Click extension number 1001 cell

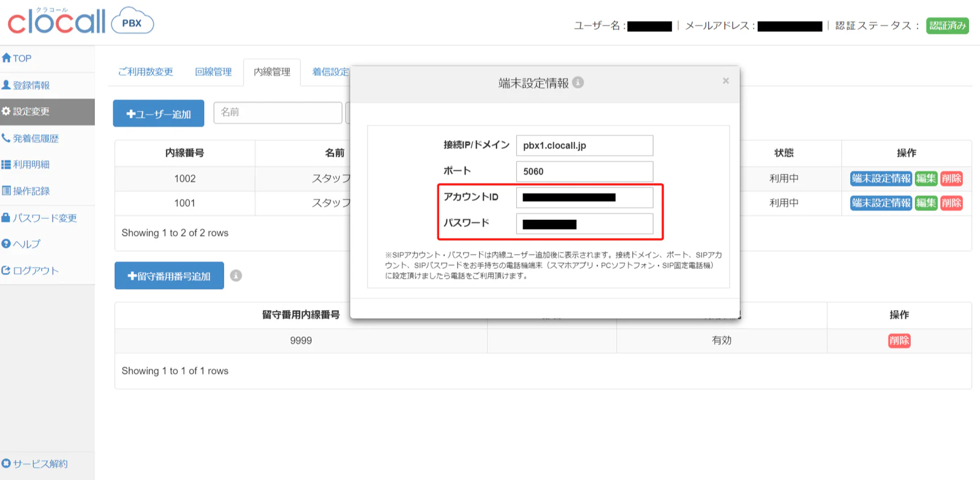184,203
